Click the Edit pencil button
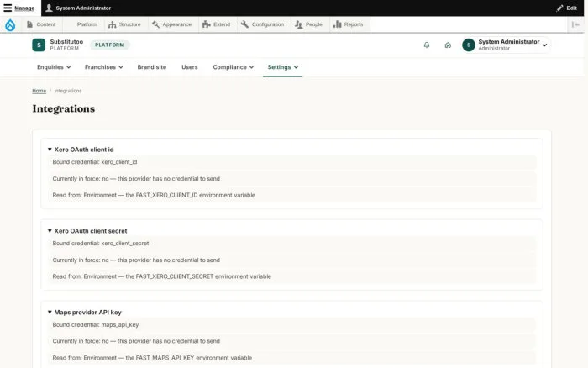Viewport: 588px width, 368px height. tap(567, 8)
